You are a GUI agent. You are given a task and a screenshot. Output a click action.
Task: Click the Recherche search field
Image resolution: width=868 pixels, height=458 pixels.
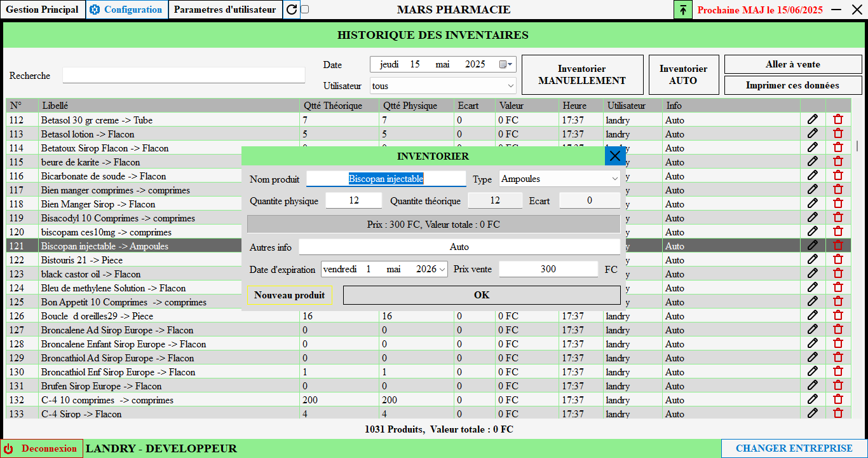point(184,75)
